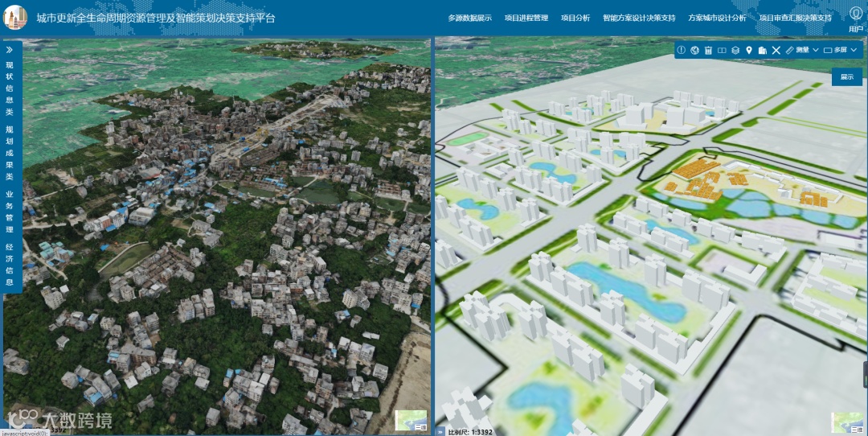This screenshot has height=436, width=868.
Task: Click the platform logo image
Action: pos(15,17)
